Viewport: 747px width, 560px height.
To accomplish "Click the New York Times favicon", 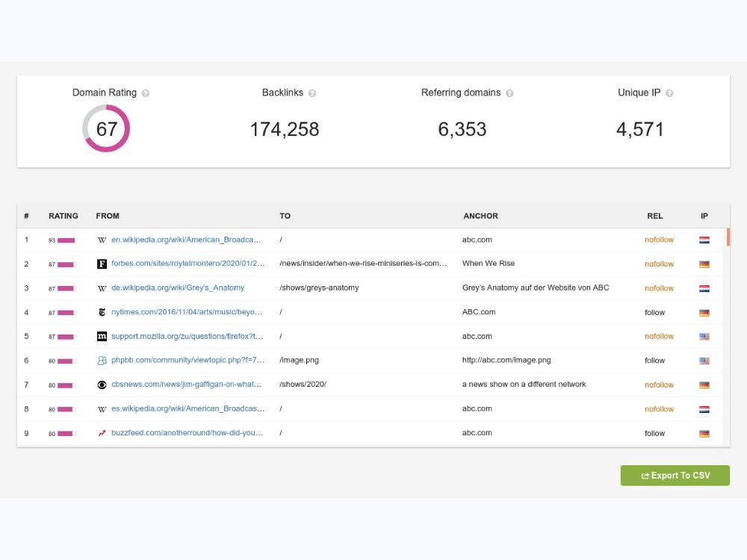I will click(102, 312).
